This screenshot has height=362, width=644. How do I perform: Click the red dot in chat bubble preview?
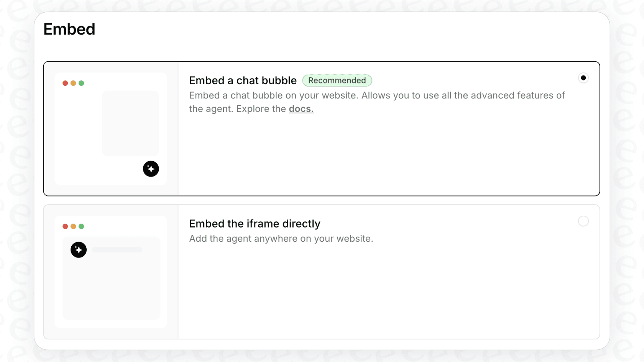65,83
